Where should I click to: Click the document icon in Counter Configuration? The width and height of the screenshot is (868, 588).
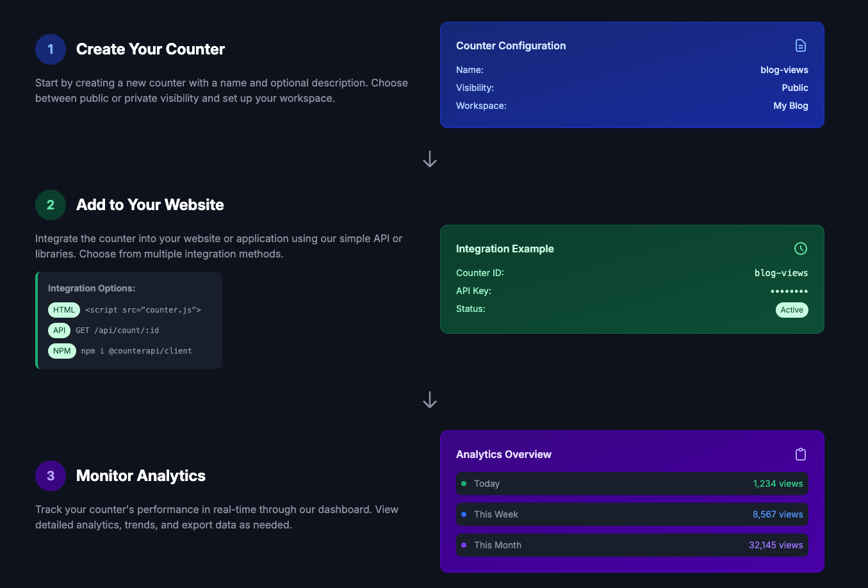tap(800, 45)
